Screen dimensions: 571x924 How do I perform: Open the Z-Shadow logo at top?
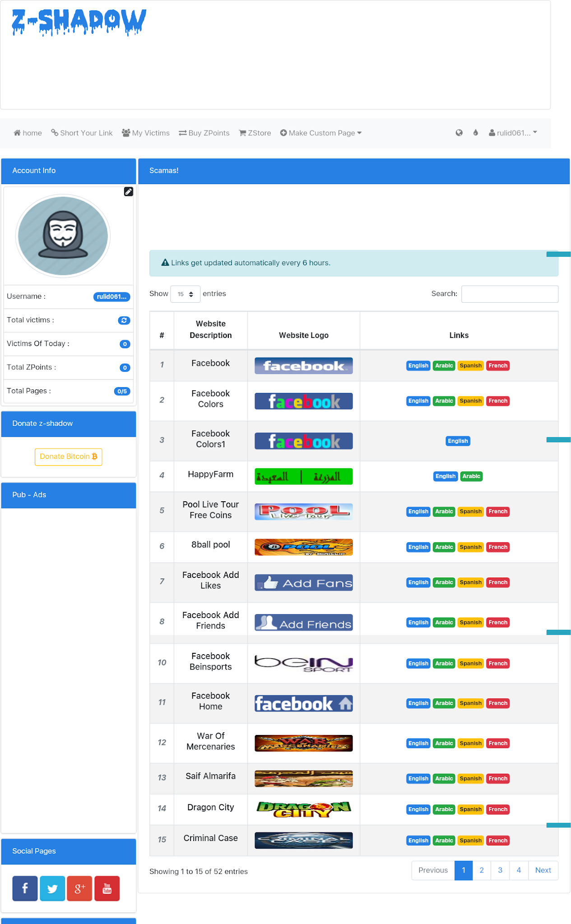(79, 22)
